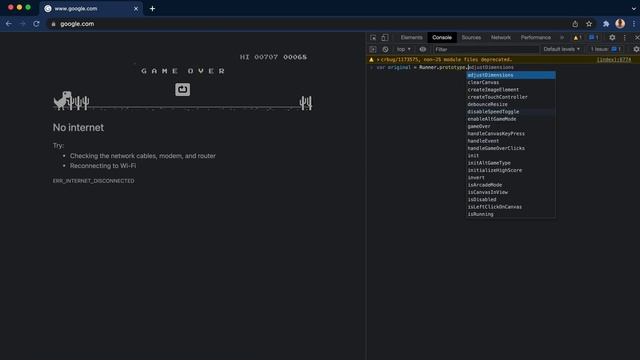Click the site lock icon
Viewport: 640px width, 360px height.
[53, 24]
